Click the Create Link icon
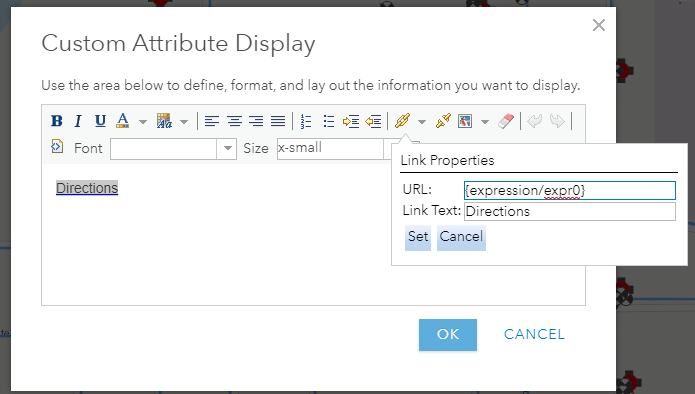 tap(402, 121)
